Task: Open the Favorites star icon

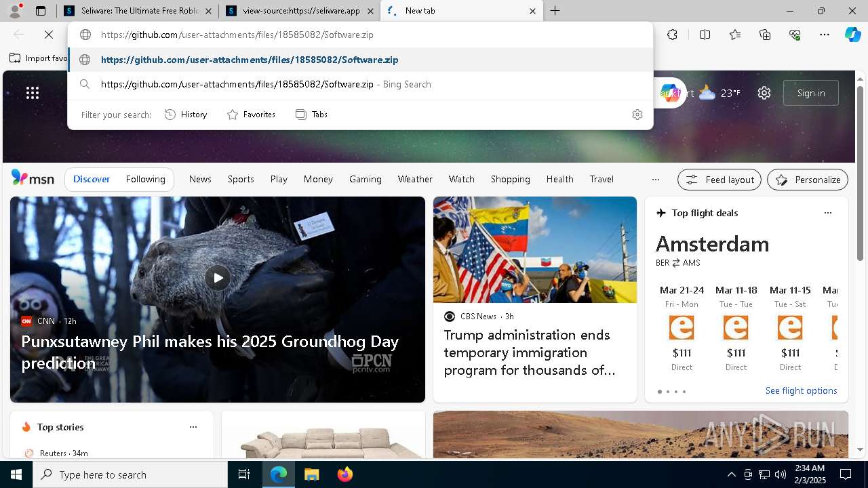Action: pos(735,35)
